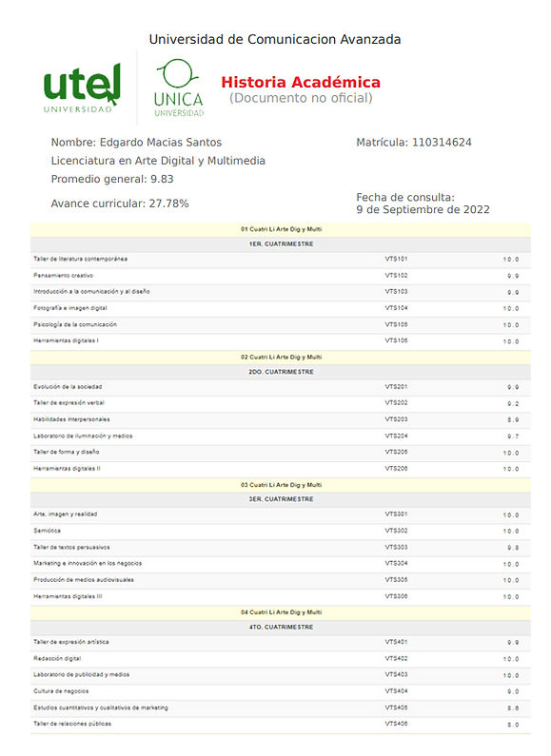Click course code VTS302
This screenshot has height=756, width=551.
(396, 531)
